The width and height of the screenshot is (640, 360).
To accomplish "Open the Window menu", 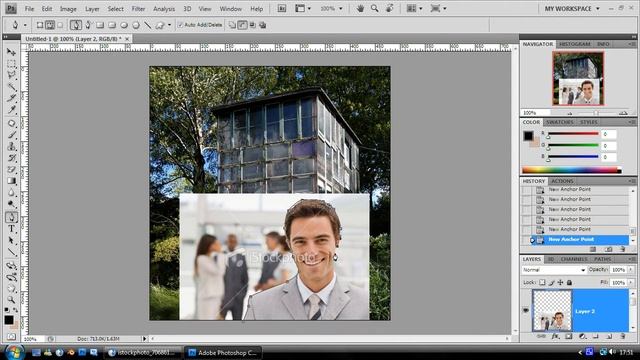I will pos(231,9).
